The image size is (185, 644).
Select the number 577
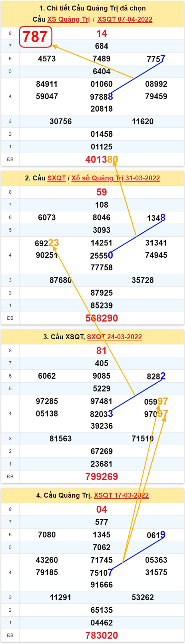[102, 522]
